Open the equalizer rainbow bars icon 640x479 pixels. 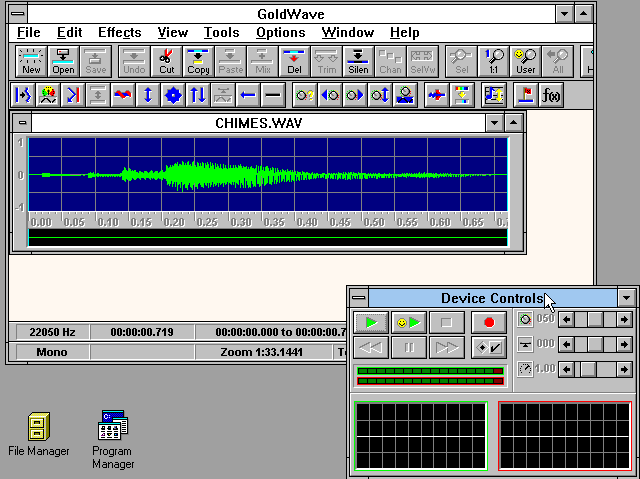(x=462, y=95)
